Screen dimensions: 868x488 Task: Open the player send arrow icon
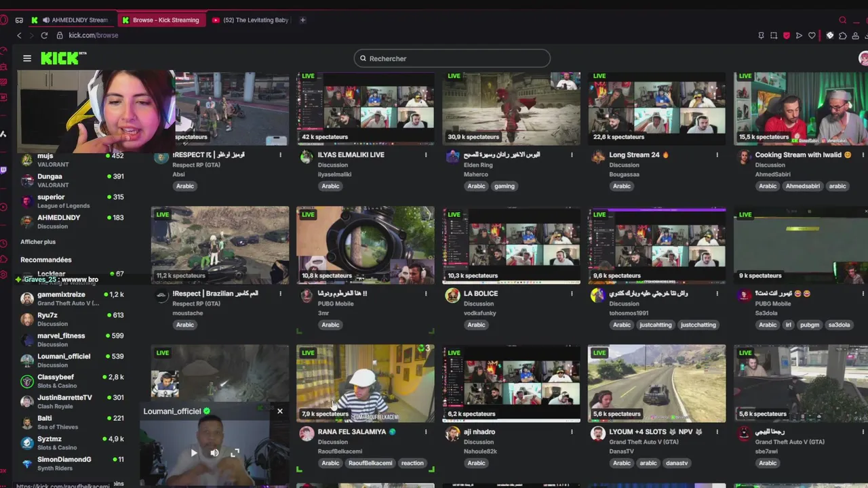(x=799, y=35)
